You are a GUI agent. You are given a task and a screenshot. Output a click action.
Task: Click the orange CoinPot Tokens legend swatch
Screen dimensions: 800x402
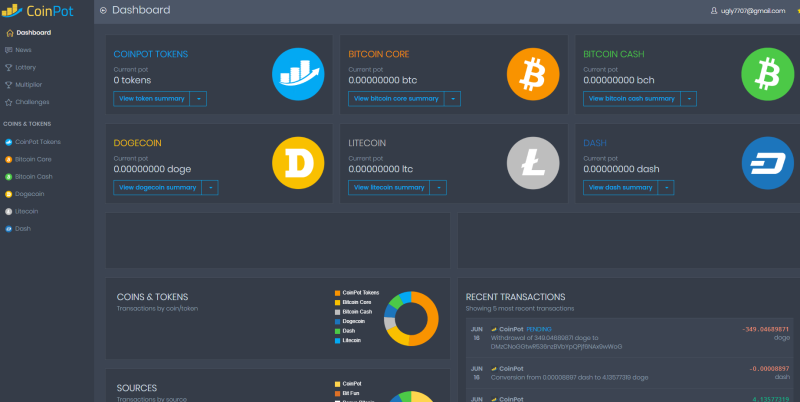click(337, 293)
